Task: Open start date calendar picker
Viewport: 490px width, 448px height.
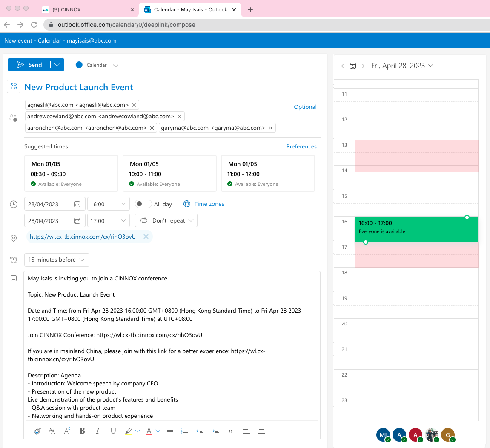Action: pyautogui.click(x=77, y=204)
